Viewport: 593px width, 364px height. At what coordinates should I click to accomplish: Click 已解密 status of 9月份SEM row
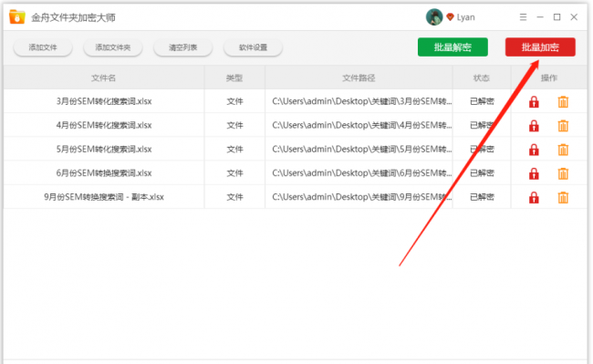click(x=482, y=197)
